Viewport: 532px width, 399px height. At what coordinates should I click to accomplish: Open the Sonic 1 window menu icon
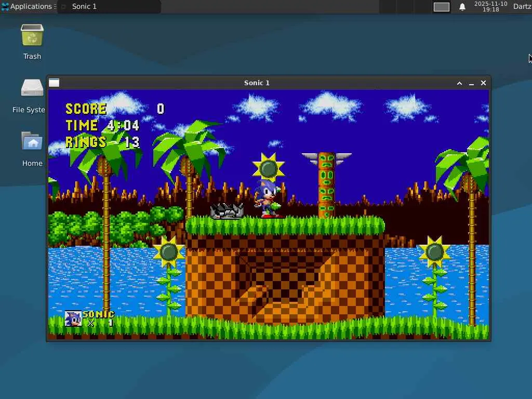pos(54,83)
